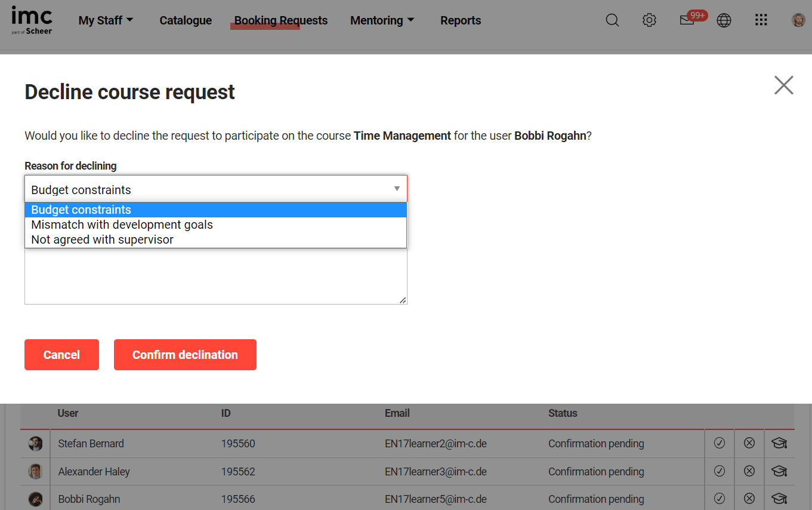
Task: Open the apps grid menu icon
Action: click(761, 20)
